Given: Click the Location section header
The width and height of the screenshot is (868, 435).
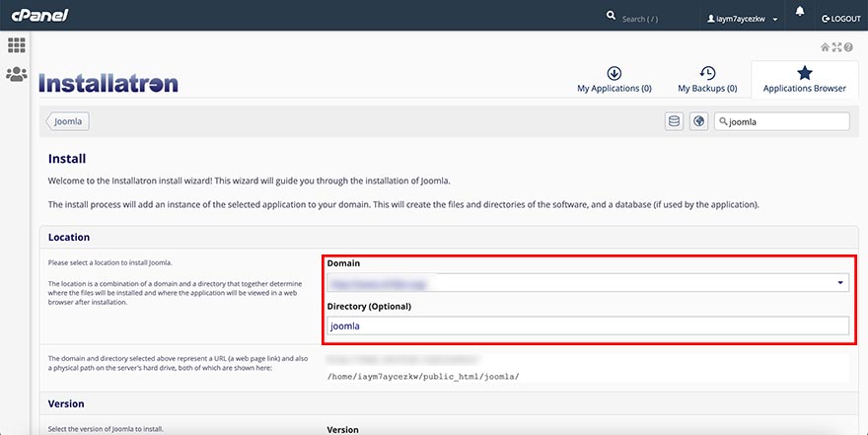Looking at the screenshot, I should (x=449, y=237).
